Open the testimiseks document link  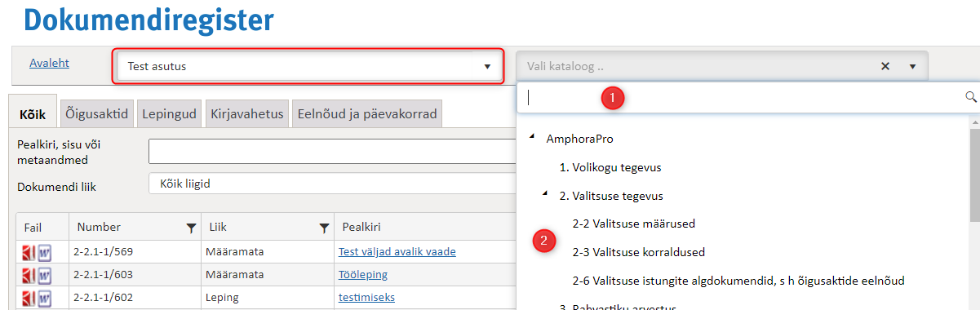[x=366, y=298]
